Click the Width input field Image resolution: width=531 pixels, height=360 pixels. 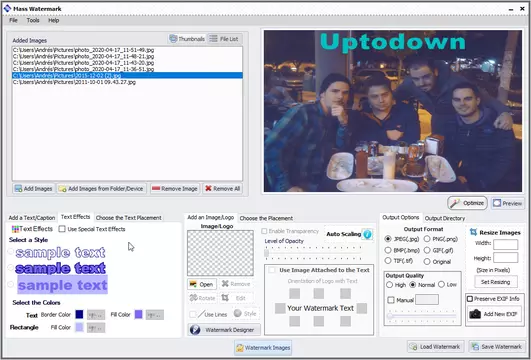coord(505,244)
